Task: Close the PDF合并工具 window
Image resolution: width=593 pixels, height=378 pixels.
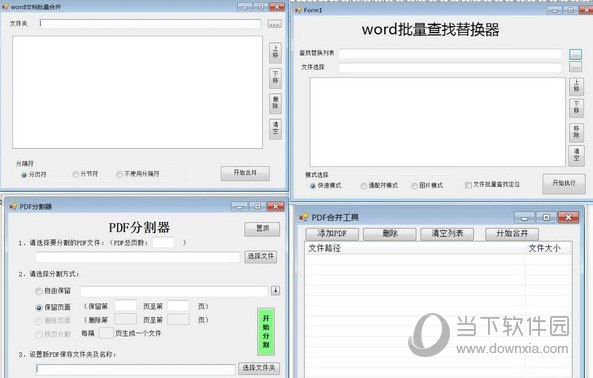Action: point(568,217)
